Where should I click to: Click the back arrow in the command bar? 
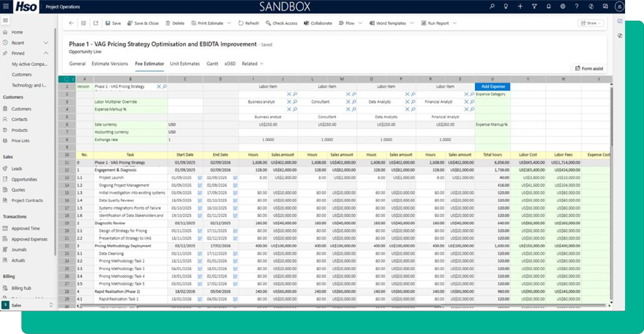tap(71, 23)
